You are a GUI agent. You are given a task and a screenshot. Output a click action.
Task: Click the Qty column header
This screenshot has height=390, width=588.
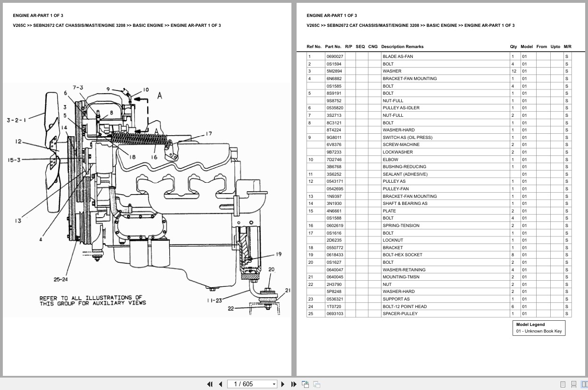pyautogui.click(x=513, y=47)
